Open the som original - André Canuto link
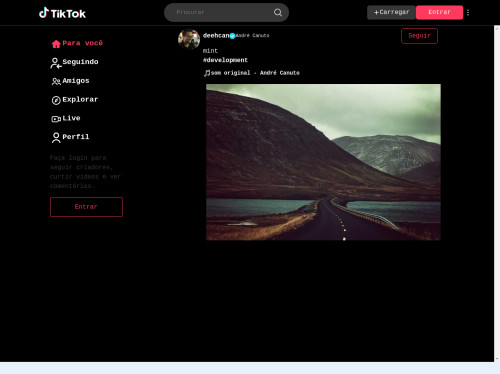 point(255,73)
